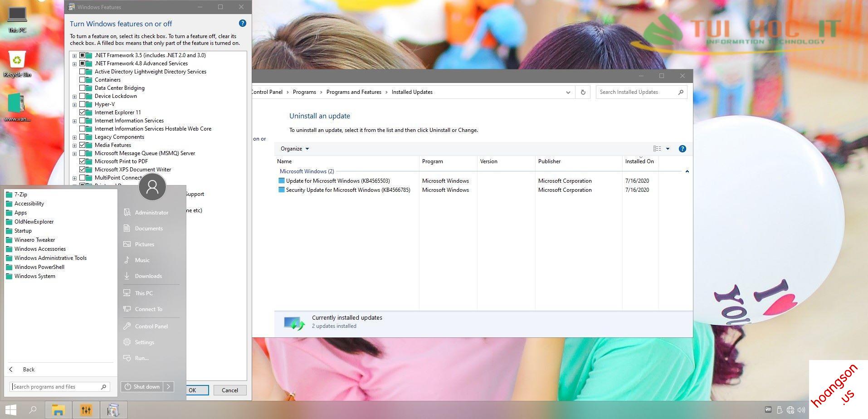This screenshot has height=419, width=868.
Task: Open shut down options arrow
Action: 168,387
